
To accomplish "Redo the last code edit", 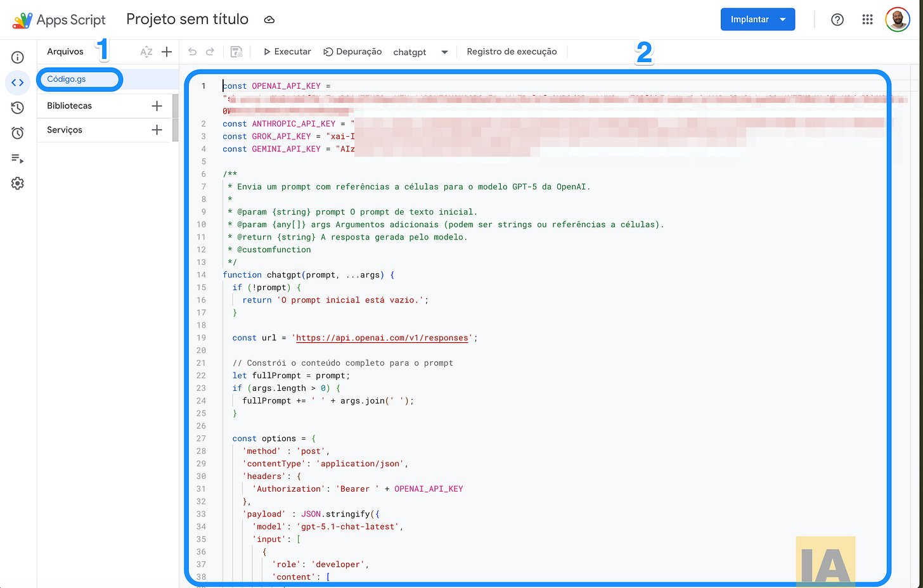I will [211, 51].
